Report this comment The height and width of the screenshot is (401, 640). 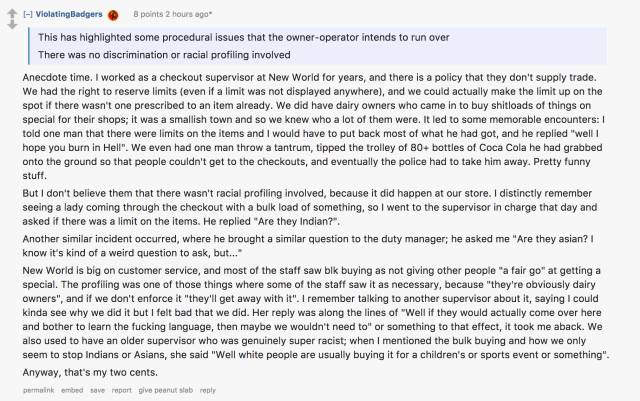[122, 390]
